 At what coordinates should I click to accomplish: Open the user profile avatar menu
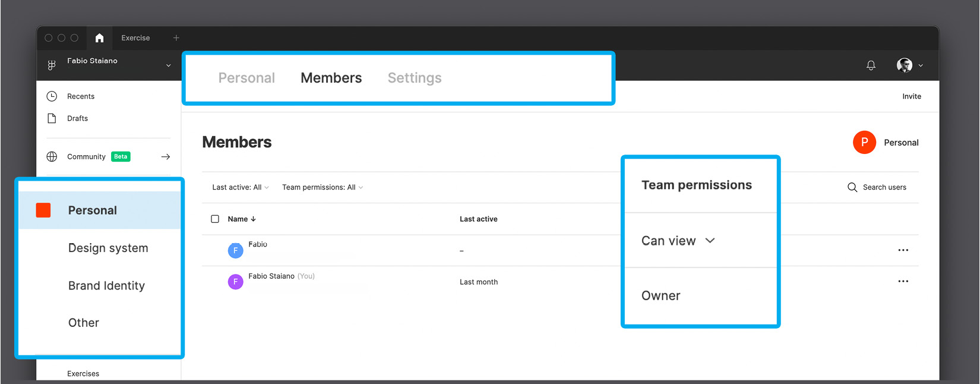click(x=904, y=65)
